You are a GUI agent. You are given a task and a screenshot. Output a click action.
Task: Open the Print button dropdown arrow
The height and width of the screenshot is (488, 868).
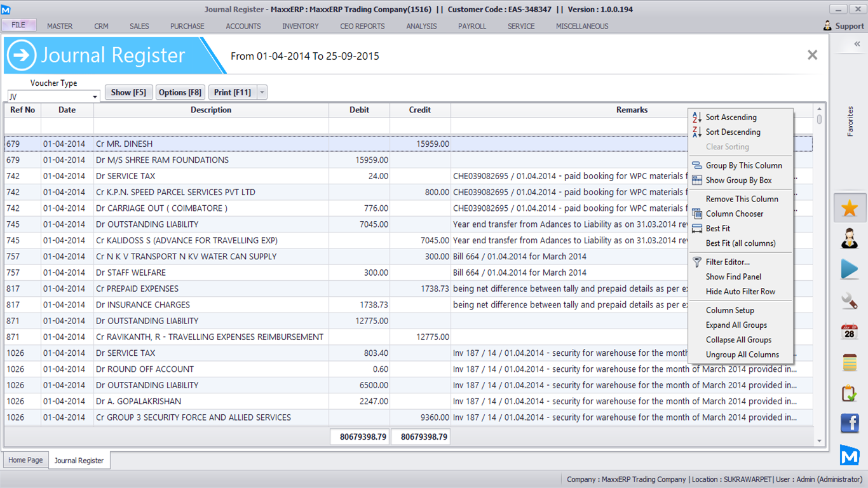(262, 92)
